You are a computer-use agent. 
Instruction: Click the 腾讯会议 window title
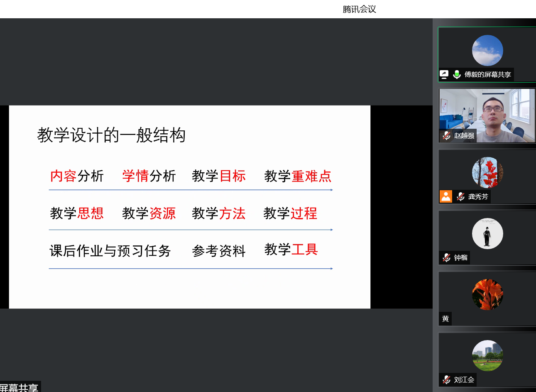click(x=359, y=9)
